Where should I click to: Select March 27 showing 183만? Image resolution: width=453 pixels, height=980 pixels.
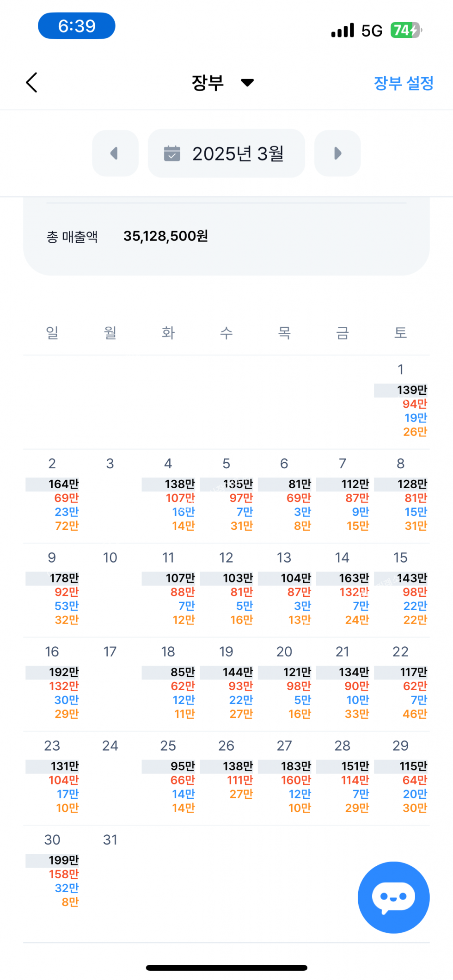coord(285,778)
